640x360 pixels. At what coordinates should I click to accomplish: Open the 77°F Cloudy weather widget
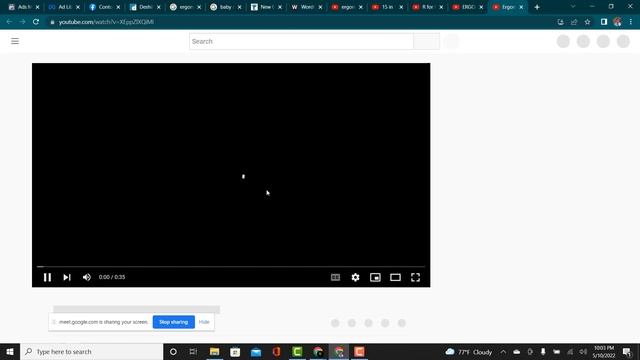(469, 352)
